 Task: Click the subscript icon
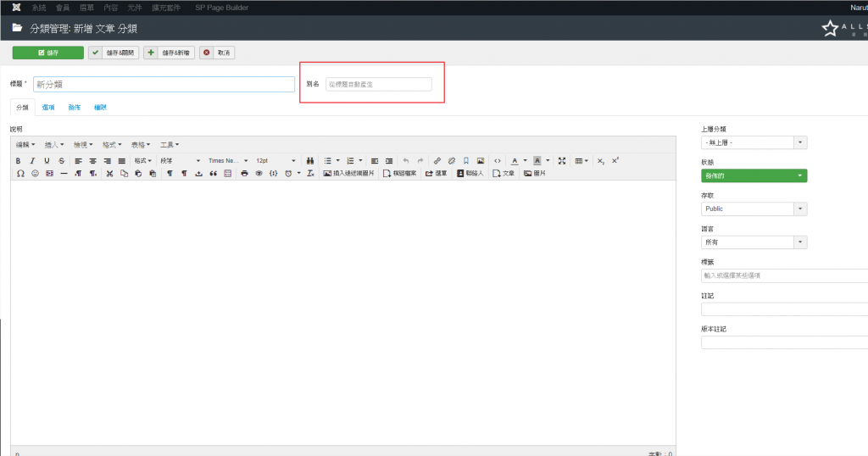click(601, 160)
